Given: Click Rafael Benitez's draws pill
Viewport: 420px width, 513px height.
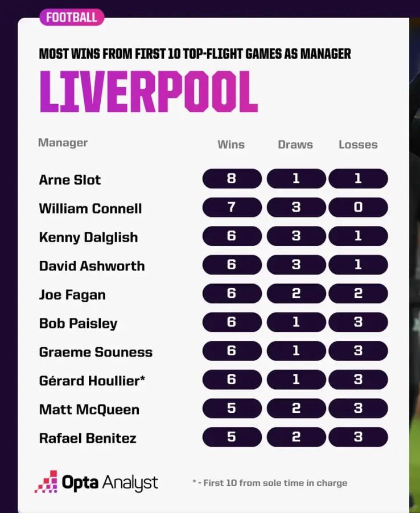Looking at the screenshot, I should pyautogui.click(x=296, y=437).
